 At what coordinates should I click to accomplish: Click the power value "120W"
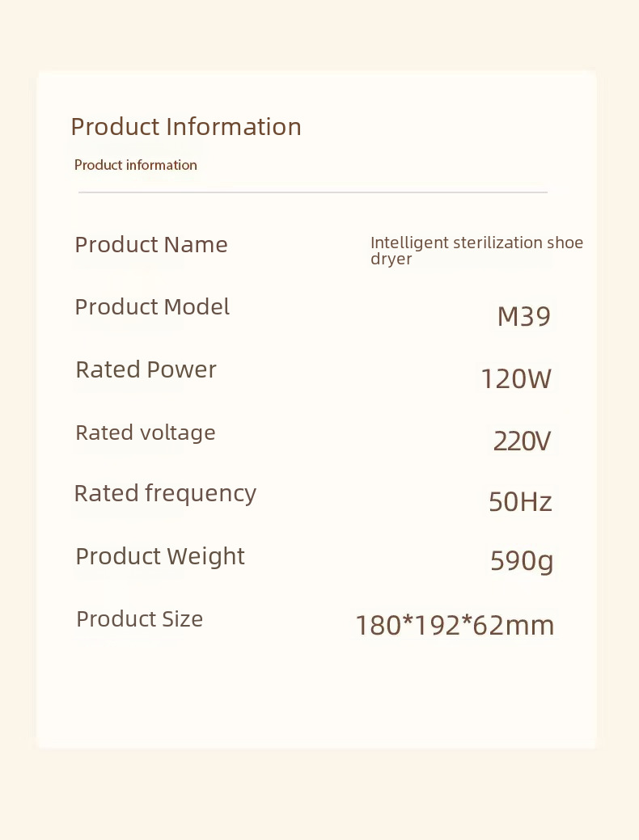click(x=515, y=378)
